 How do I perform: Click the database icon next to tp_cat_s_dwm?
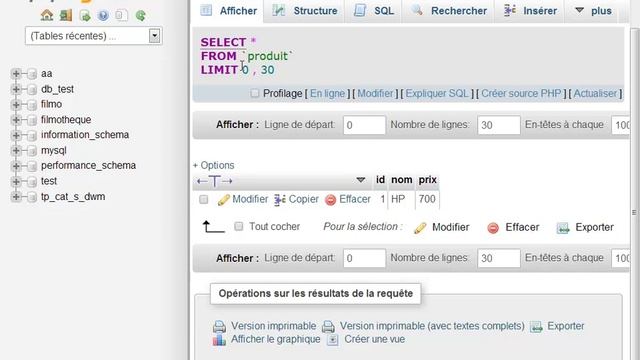coord(32,197)
